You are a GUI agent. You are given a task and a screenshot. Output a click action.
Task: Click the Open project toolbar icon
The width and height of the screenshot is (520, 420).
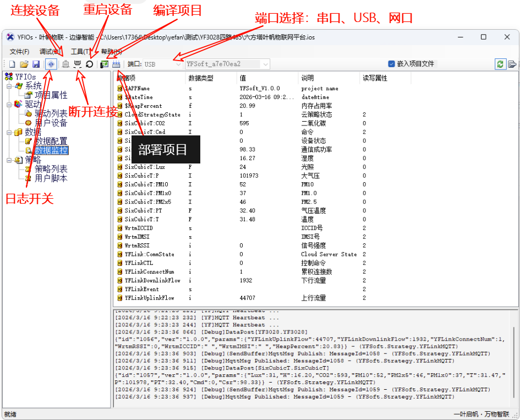tap(24, 64)
